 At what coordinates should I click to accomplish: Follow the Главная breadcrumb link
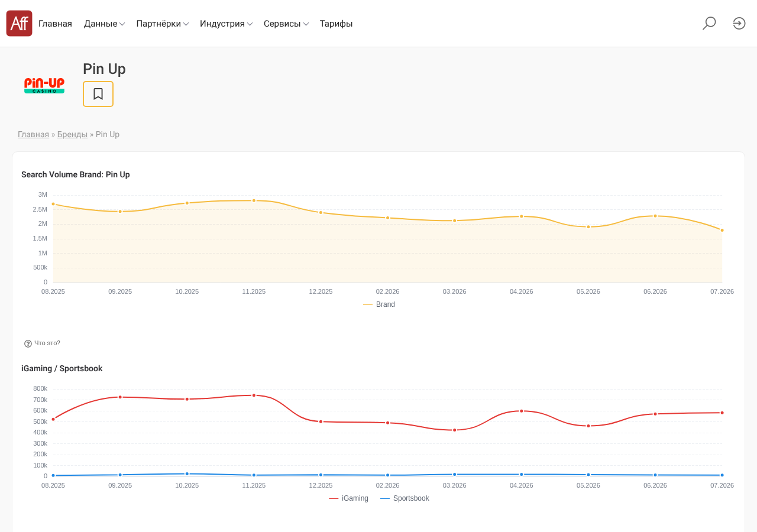coord(33,134)
